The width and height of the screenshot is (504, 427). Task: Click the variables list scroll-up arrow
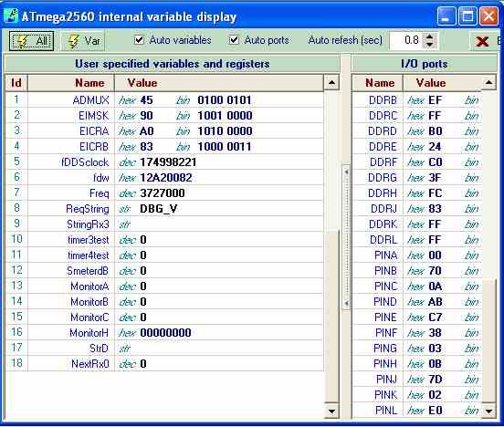331,83
